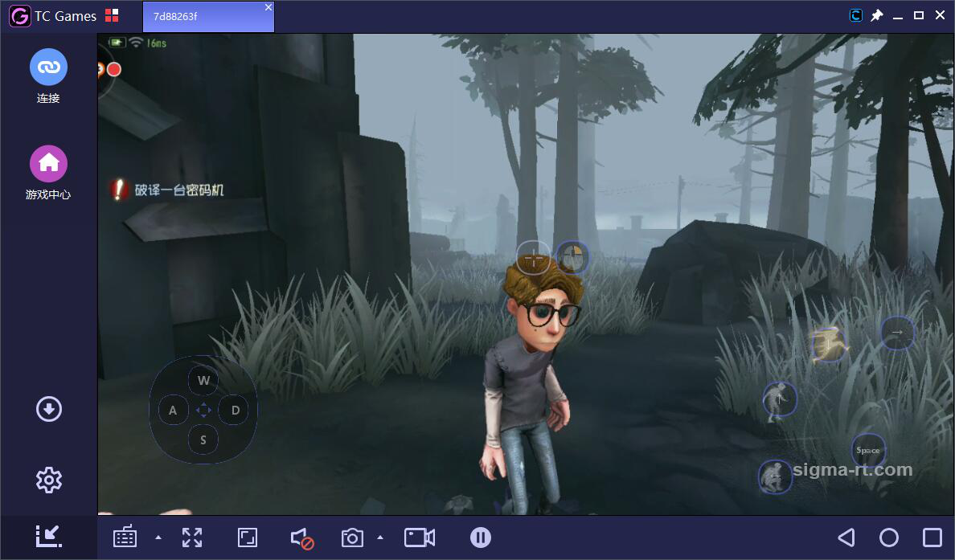The width and height of the screenshot is (955, 560).
Task: Click the download arrow icon in sidebar
Action: click(49, 409)
